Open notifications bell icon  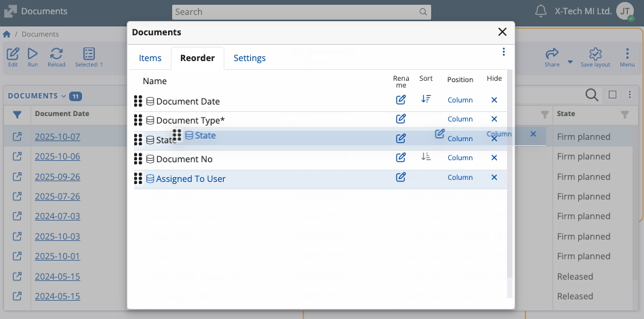pos(540,12)
